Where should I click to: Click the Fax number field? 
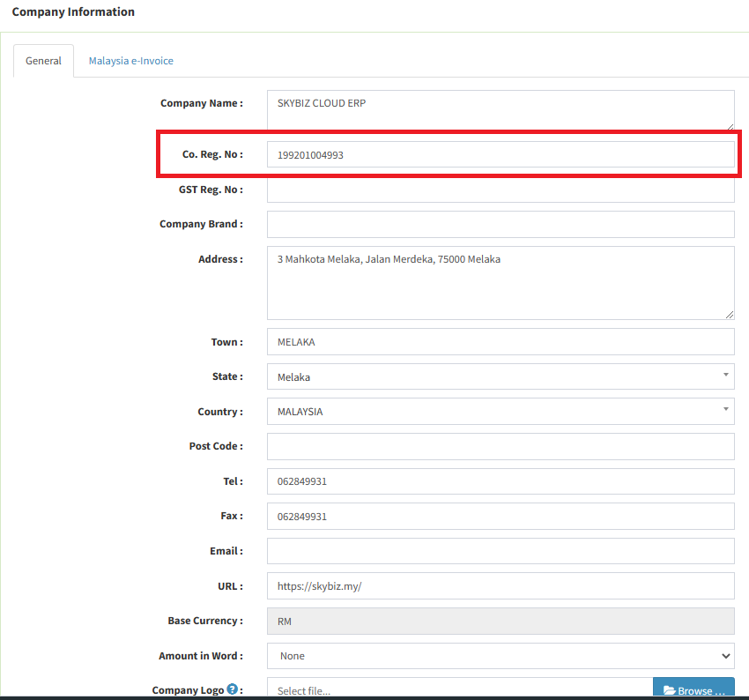[500, 517]
